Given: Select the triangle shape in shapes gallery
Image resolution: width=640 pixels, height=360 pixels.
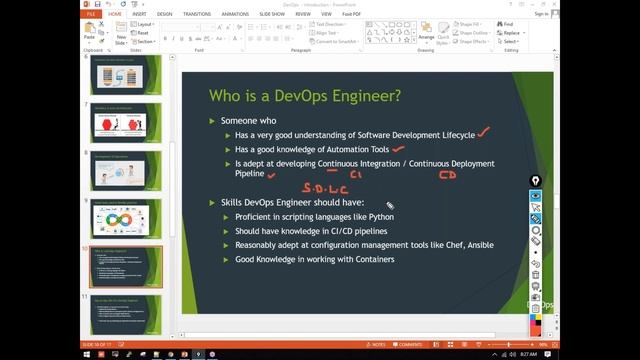Looking at the screenshot, I should [369, 32].
